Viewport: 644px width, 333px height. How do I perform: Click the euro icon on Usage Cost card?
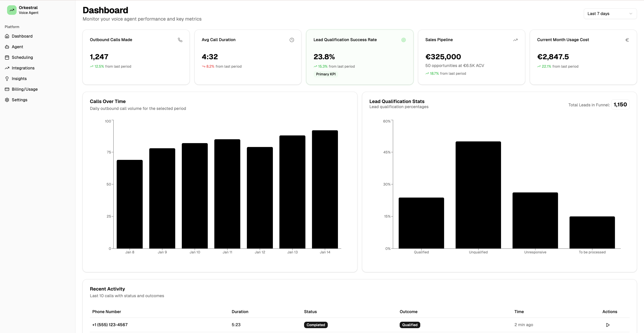point(627,40)
